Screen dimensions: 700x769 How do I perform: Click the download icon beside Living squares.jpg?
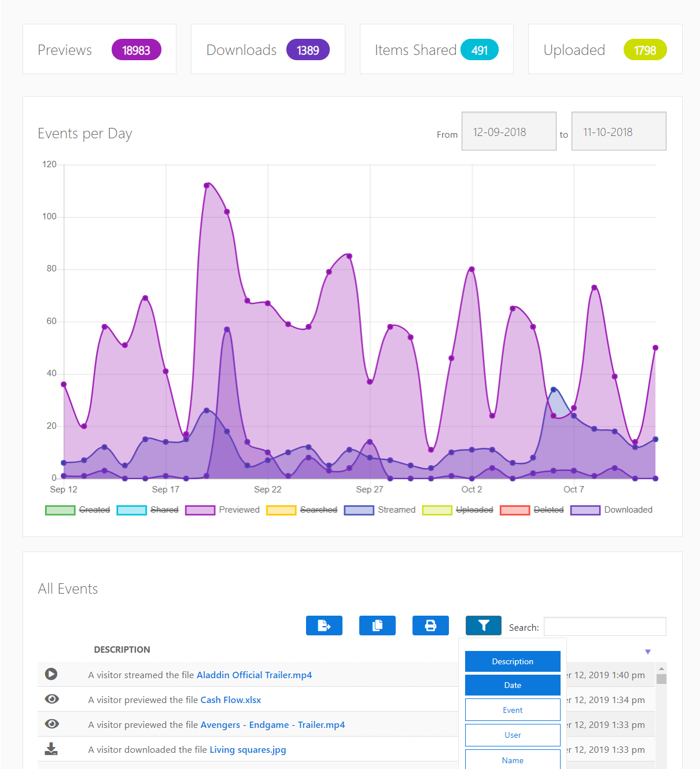(51, 749)
